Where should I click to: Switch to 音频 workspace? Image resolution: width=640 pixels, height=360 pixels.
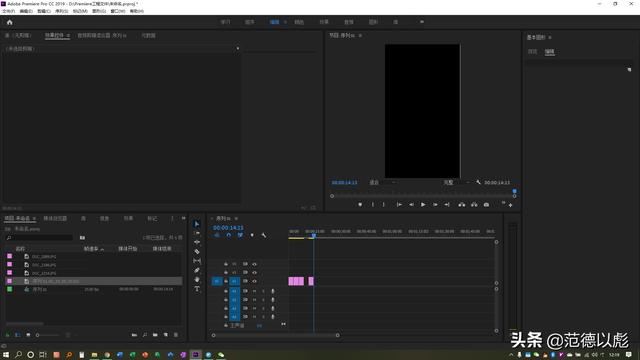point(349,22)
